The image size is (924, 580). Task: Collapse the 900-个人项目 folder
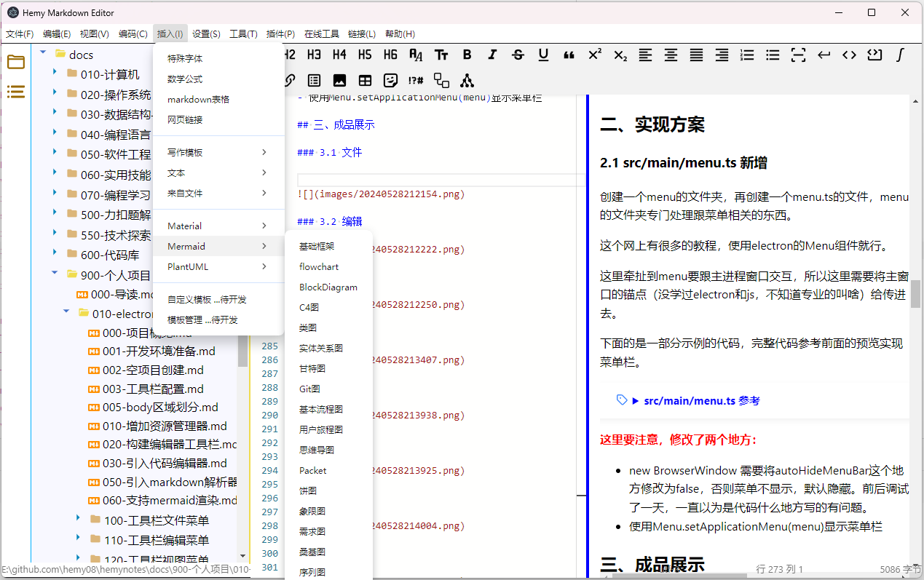(55, 274)
